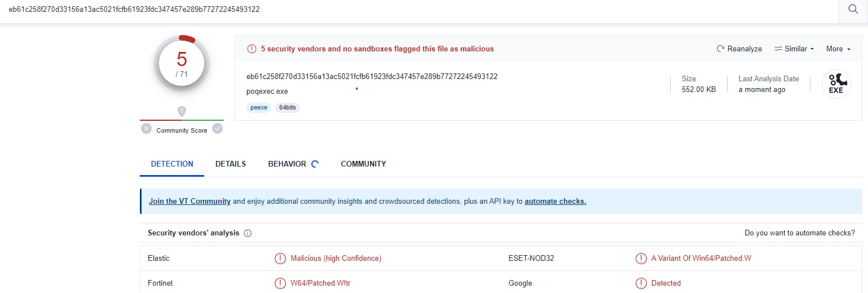
Task: Click the EXE file type icon
Action: [x=836, y=84]
